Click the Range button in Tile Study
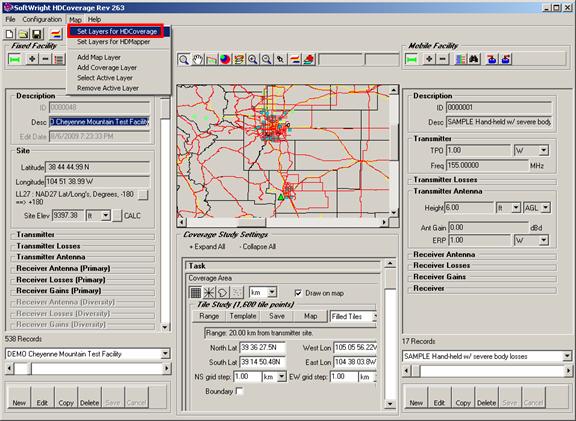 [x=209, y=316]
